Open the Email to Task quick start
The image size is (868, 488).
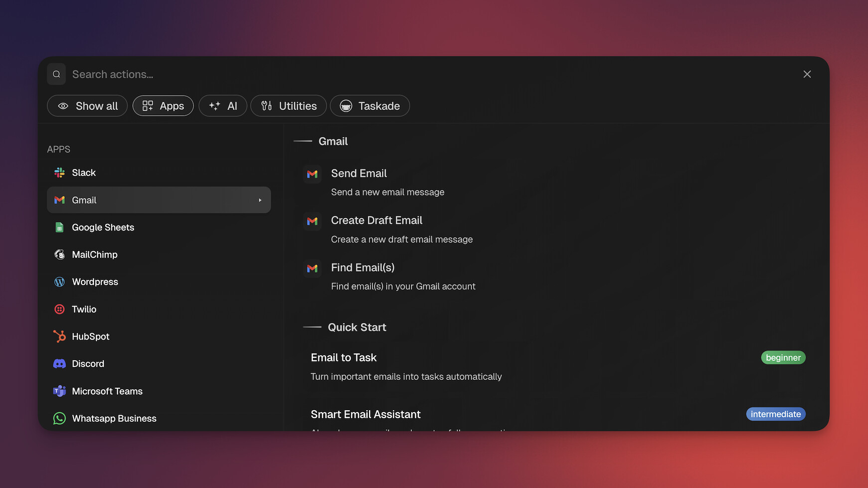pyautogui.click(x=344, y=357)
